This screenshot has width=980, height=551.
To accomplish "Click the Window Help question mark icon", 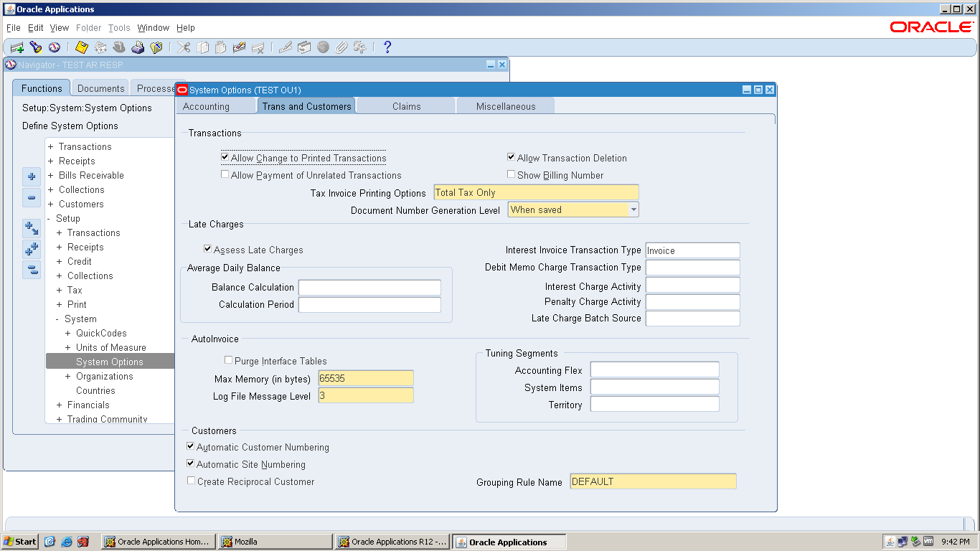I will click(387, 47).
